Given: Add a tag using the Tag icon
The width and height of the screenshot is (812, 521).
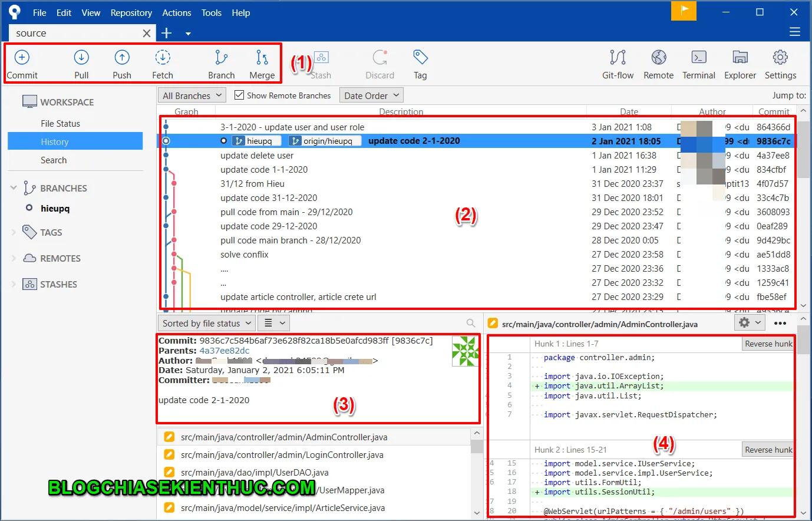Looking at the screenshot, I should click(x=420, y=63).
